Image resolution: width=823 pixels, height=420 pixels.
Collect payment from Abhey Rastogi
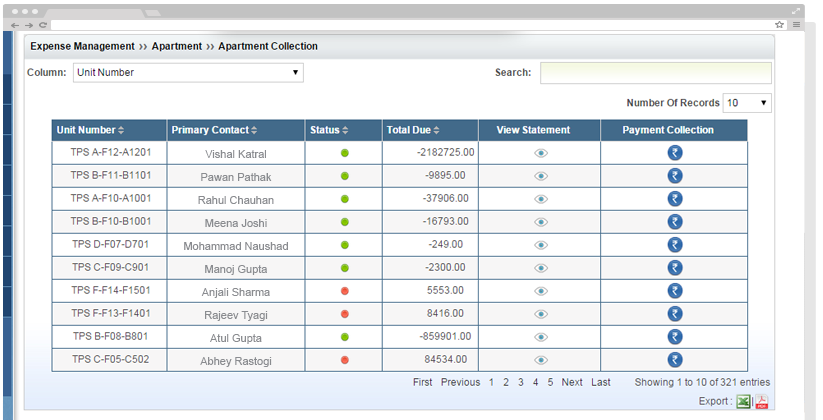[674, 360]
